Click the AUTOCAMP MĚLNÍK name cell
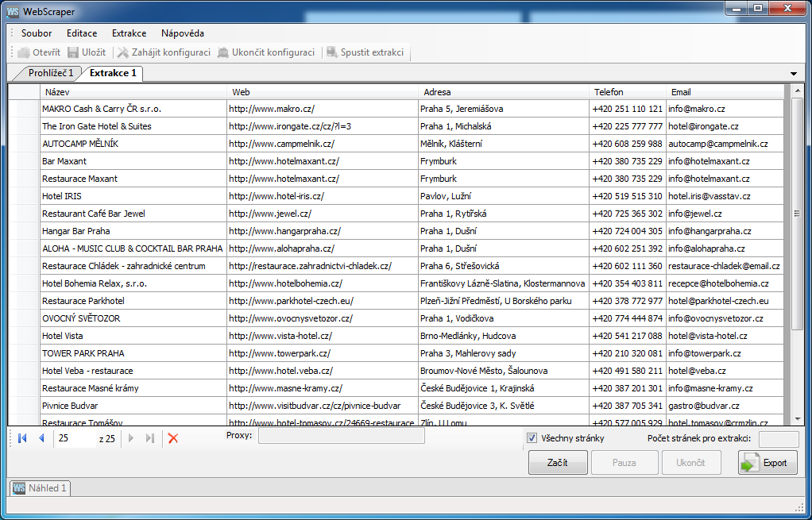Screen dimensions: 812x520 [x=133, y=144]
